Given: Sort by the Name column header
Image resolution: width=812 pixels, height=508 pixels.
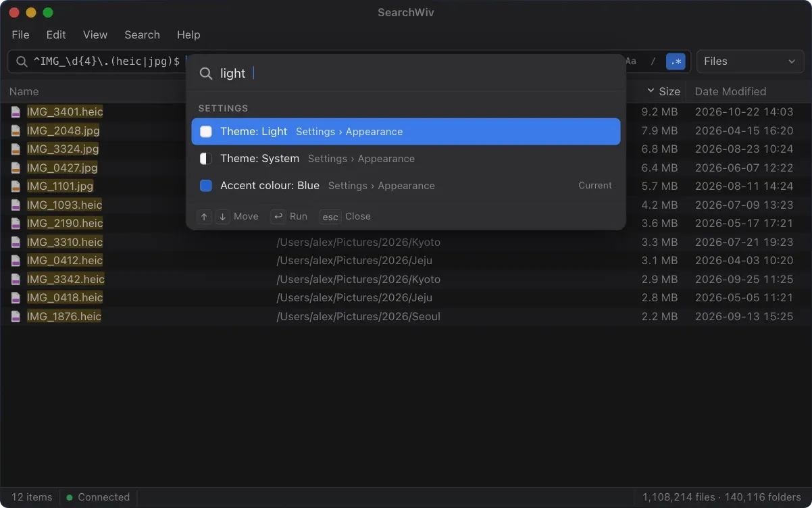Looking at the screenshot, I should 24,92.
